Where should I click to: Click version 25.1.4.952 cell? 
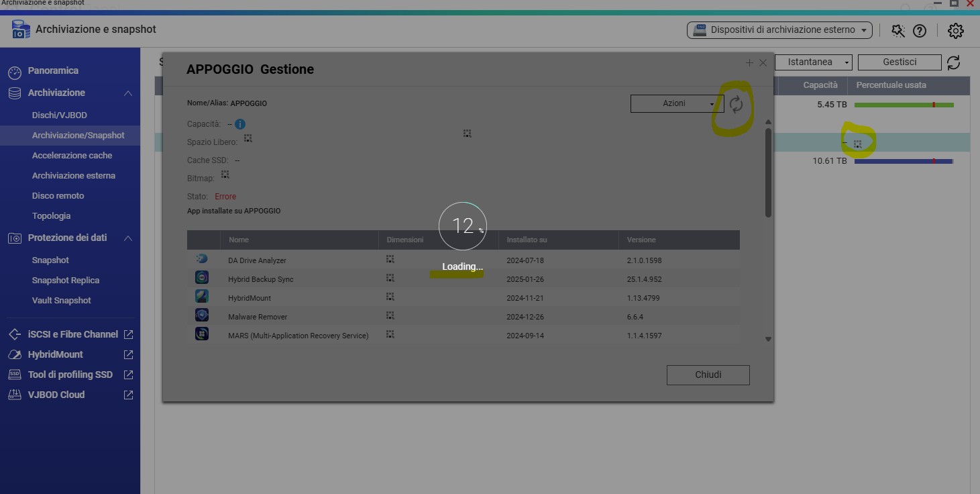[x=644, y=279]
